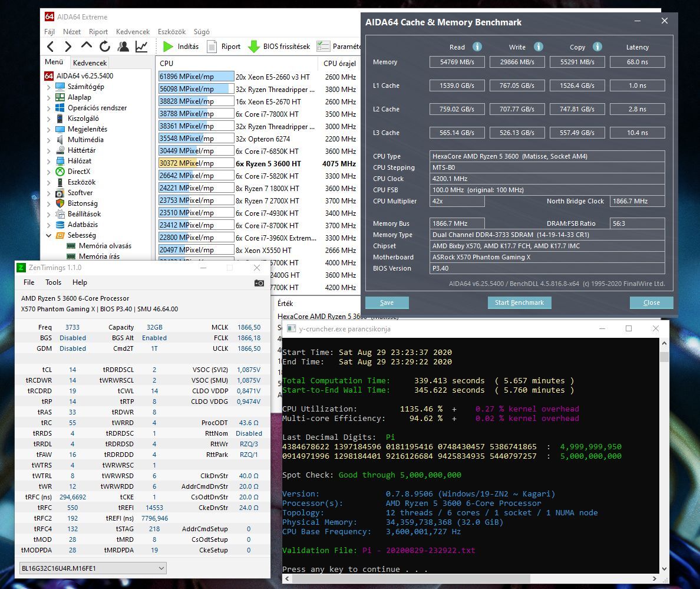This screenshot has width=700, height=589.
Task: Open the Eszközök menu in AIDA64
Action: (x=171, y=32)
